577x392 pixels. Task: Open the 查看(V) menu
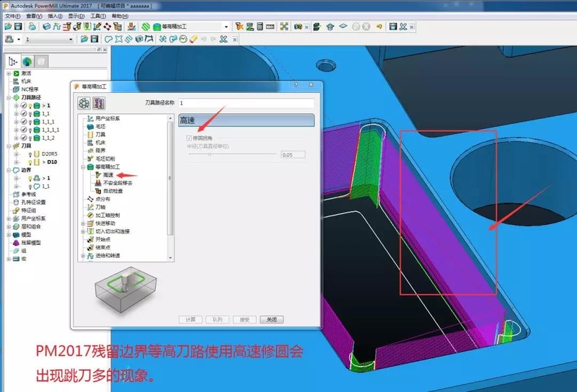[x=33, y=15]
